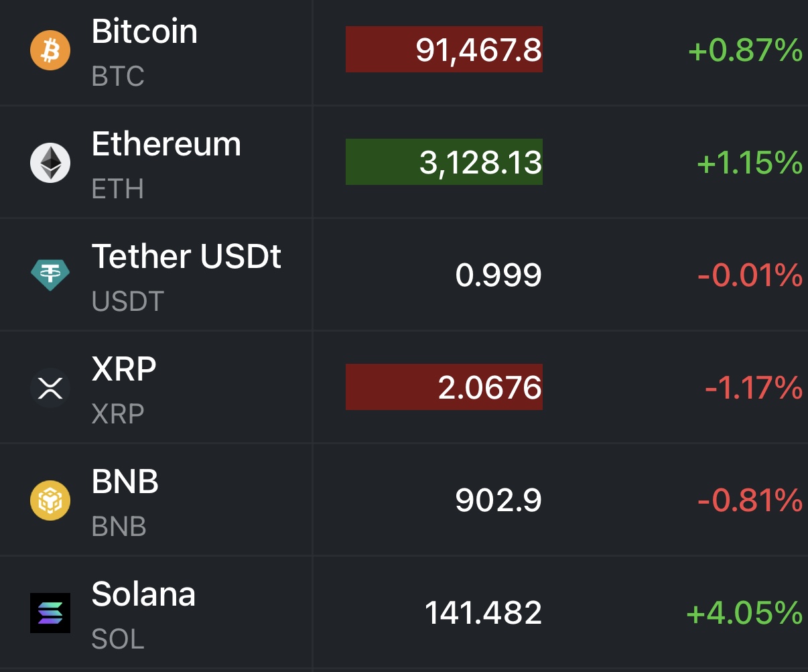Click Ethereum price 3,128.13
Image resolution: width=808 pixels, height=672 pixels.
[480, 163]
